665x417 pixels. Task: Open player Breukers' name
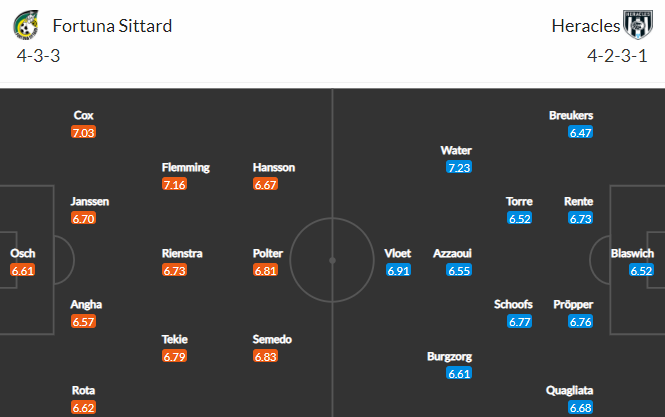571,115
